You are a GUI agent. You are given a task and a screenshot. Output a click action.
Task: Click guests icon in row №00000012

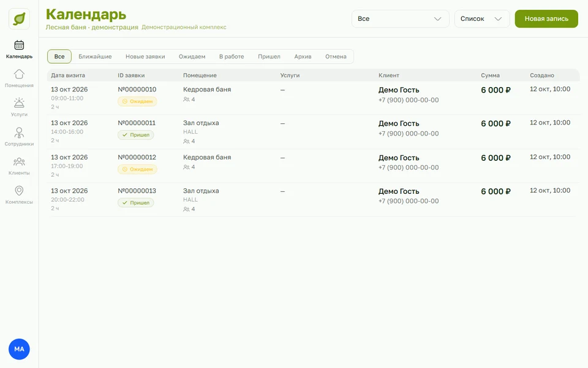(x=186, y=167)
